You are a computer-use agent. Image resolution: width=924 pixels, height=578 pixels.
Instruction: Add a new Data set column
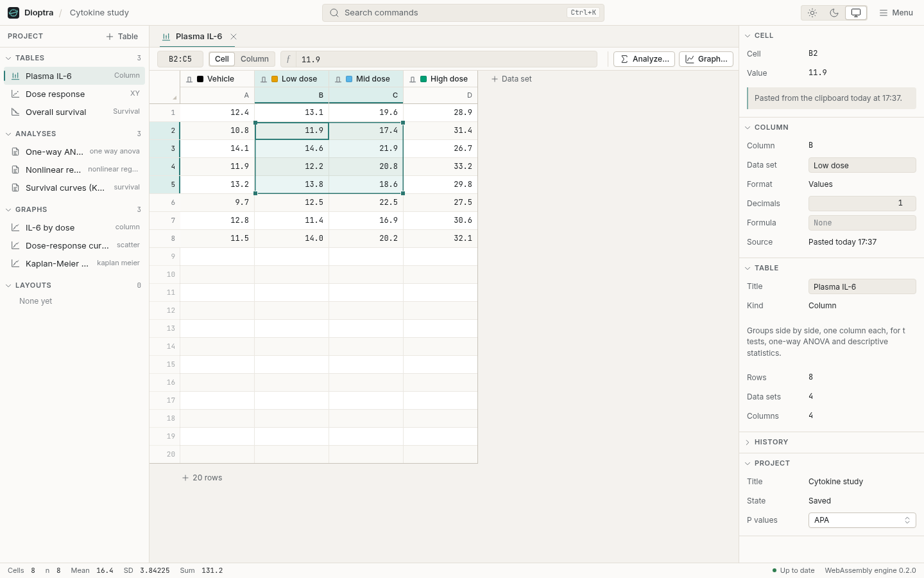click(511, 79)
